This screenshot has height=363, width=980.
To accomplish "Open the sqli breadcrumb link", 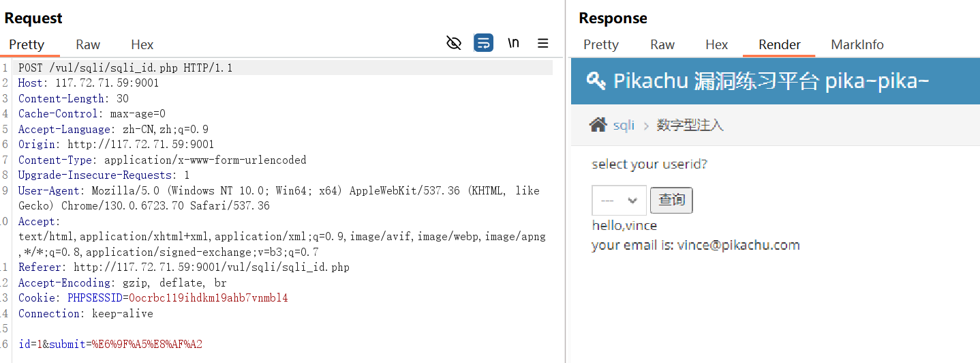I will [x=624, y=126].
